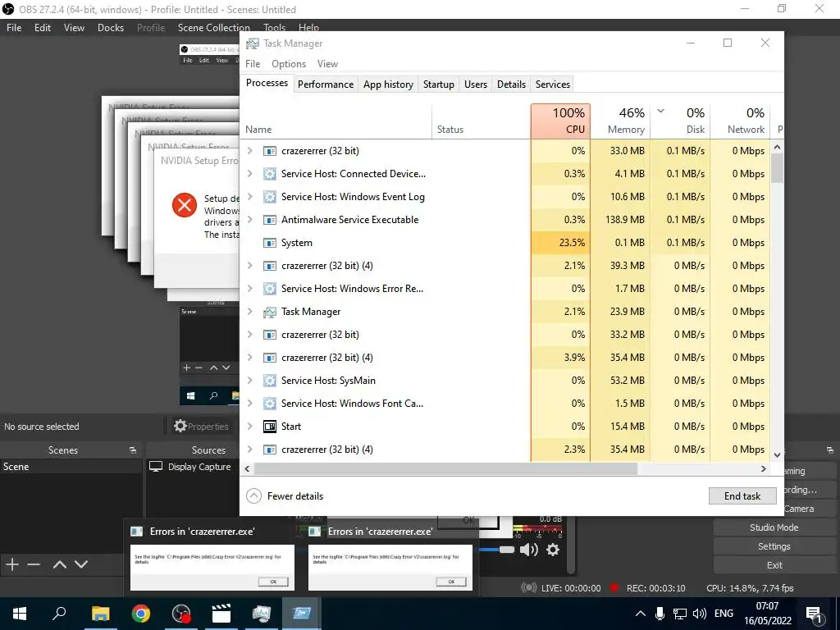Expand Antimalware Service Executable row
Image resolution: width=840 pixels, height=630 pixels.
tap(249, 220)
